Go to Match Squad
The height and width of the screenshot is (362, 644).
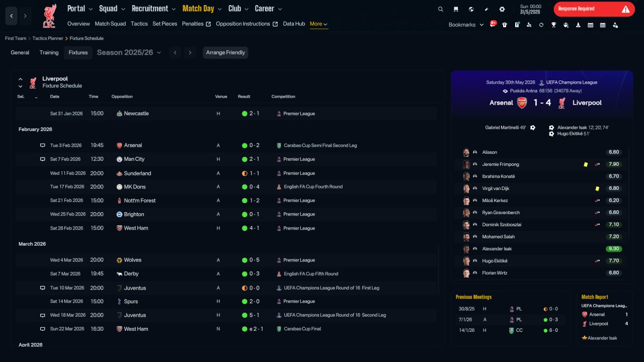(x=110, y=24)
